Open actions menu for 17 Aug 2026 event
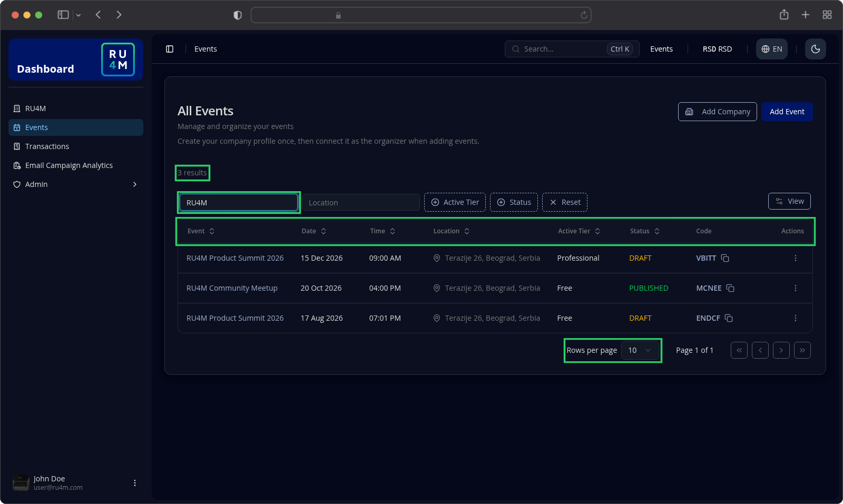Screen dimensions: 843x504 click(x=796, y=318)
